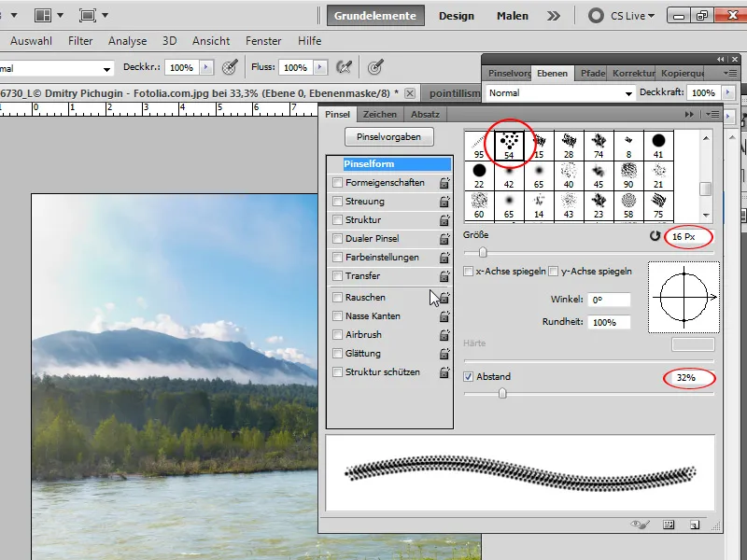Pick the hard round brush 22
The height and width of the screenshot is (560, 747).
(x=479, y=175)
